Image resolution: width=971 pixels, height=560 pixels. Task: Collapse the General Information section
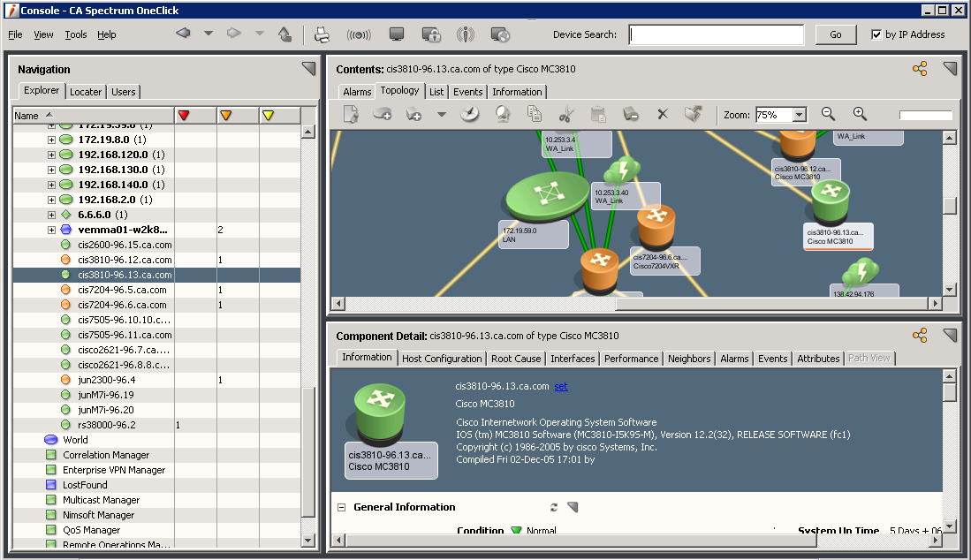(x=341, y=507)
